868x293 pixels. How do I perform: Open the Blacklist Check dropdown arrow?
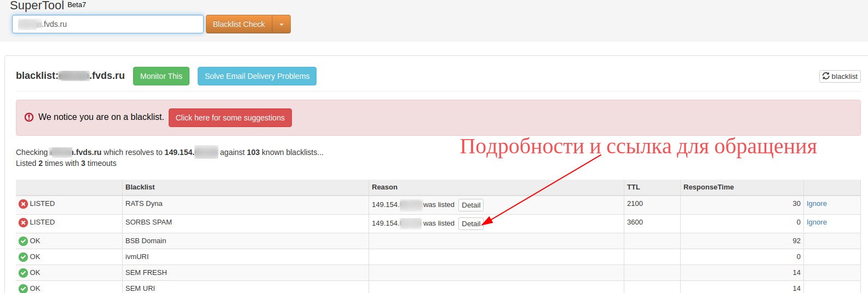(x=281, y=24)
